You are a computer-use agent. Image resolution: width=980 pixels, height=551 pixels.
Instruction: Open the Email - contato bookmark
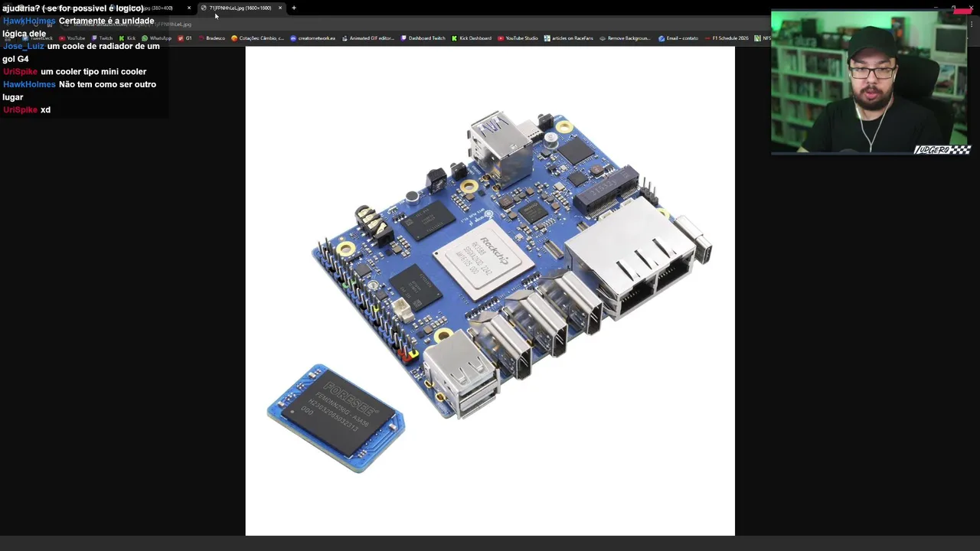point(678,38)
